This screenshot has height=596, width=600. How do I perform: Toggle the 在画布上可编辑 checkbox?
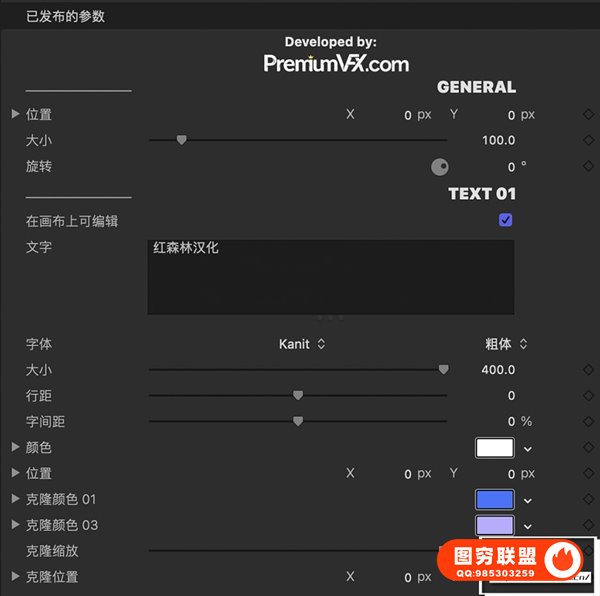pos(505,220)
